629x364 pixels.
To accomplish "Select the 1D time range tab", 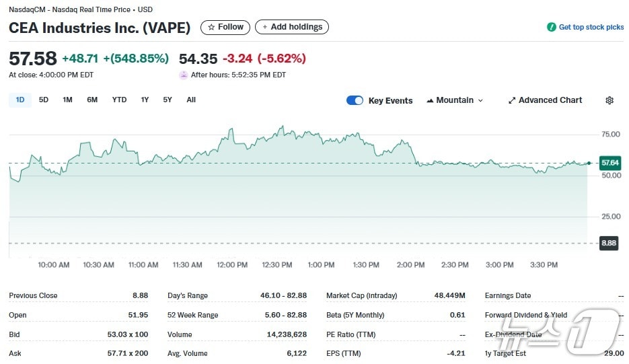I will pos(20,100).
